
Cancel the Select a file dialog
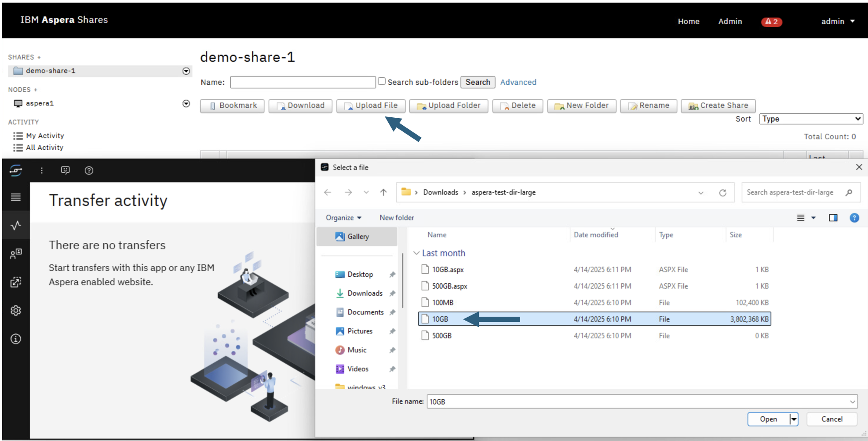point(832,419)
